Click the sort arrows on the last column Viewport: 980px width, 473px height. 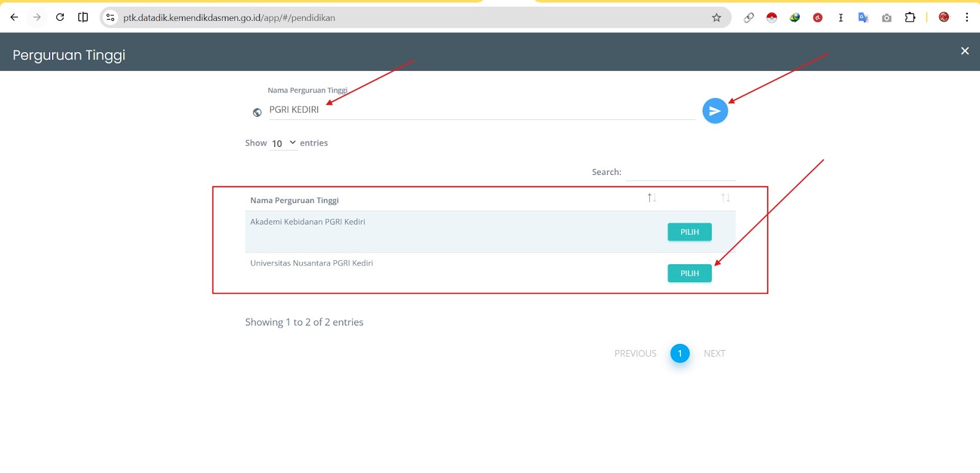[726, 198]
